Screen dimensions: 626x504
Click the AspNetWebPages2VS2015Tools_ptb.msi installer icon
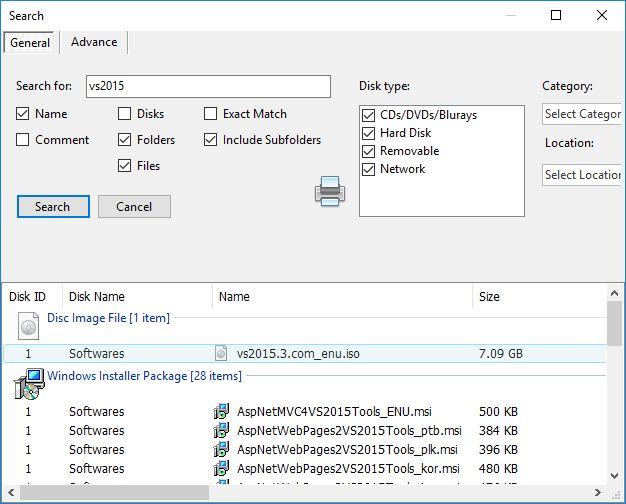tap(222, 431)
